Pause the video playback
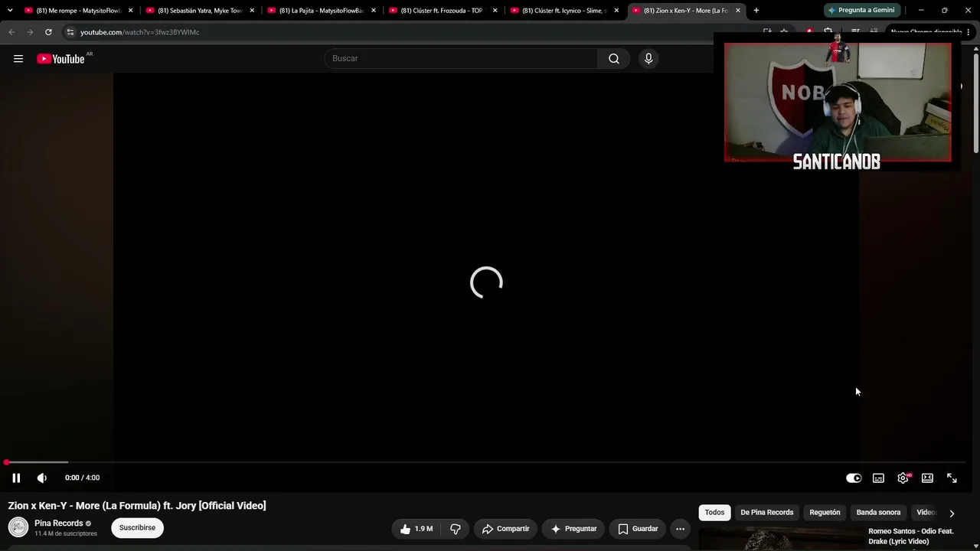 click(16, 478)
